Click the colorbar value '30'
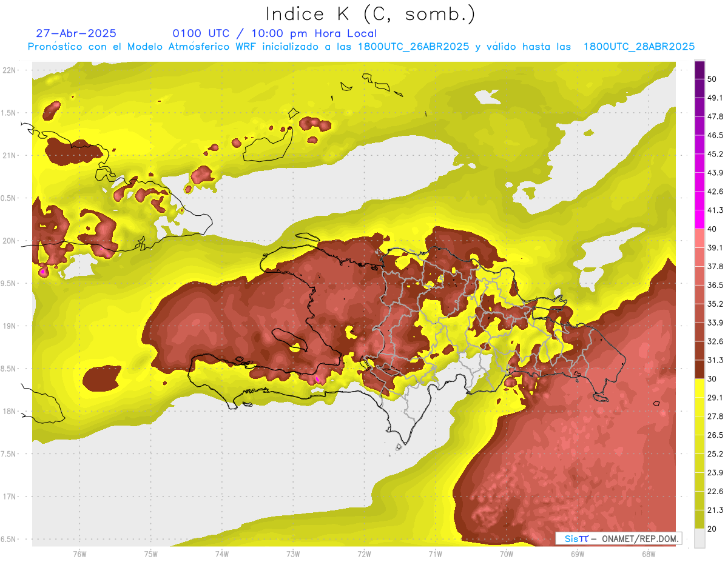Screen dimensions: 728x562 click(712, 379)
